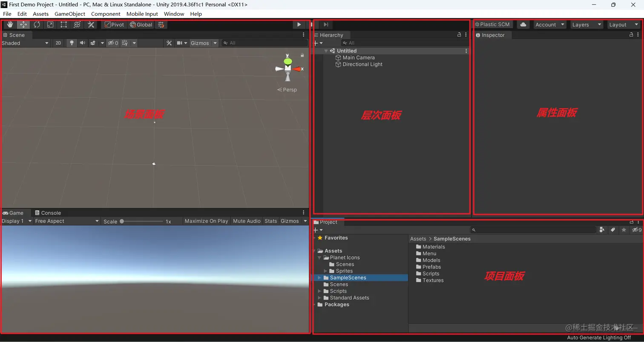This screenshot has height=342, width=644.
Task: Open the Game view kebab menu
Action: [304, 213]
